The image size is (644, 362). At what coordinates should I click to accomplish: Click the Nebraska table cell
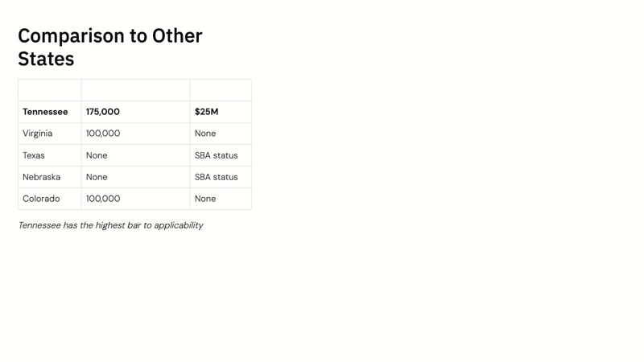pyautogui.click(x=41, y=177)
